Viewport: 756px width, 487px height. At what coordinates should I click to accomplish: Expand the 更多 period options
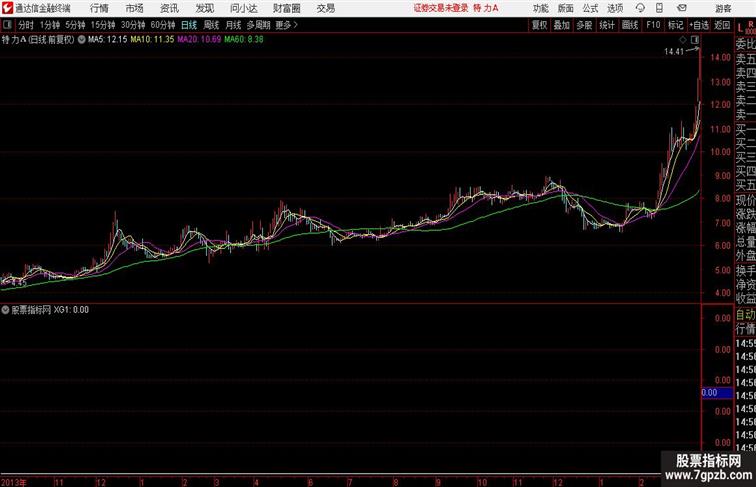pyautogui.click(x=286, y=25)
